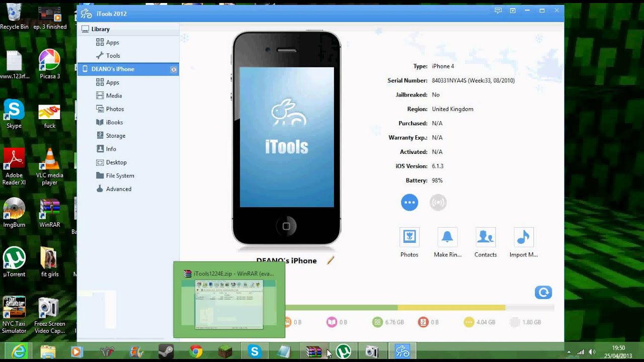Viewport: 644px width, 362px height.
Task: Open Photos in the device sidebar
Action: (115, 109)
